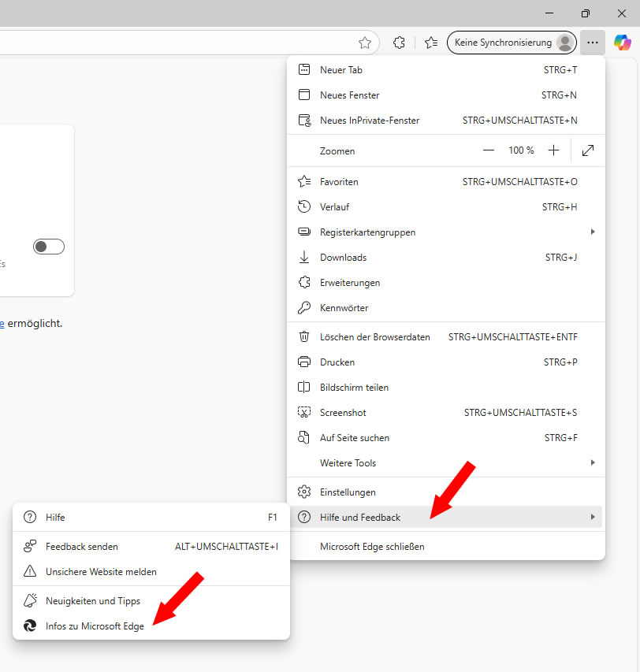640x672 pixels.
Task: Select Auf Seite suchen menu label
Action: (355, 437)
